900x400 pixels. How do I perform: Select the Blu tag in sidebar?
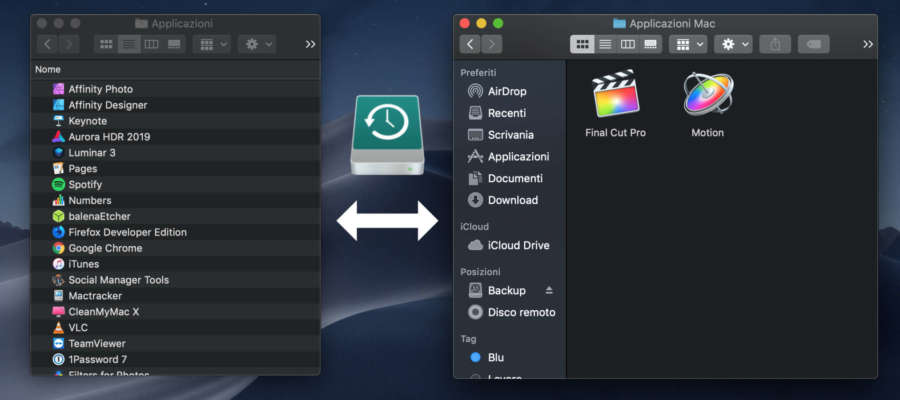pos(495,358)
